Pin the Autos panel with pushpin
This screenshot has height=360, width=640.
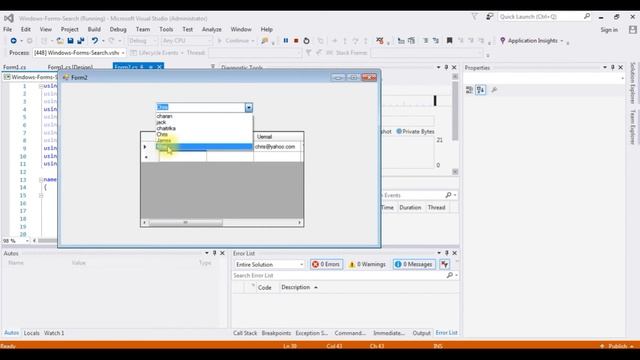pos(214,253)
